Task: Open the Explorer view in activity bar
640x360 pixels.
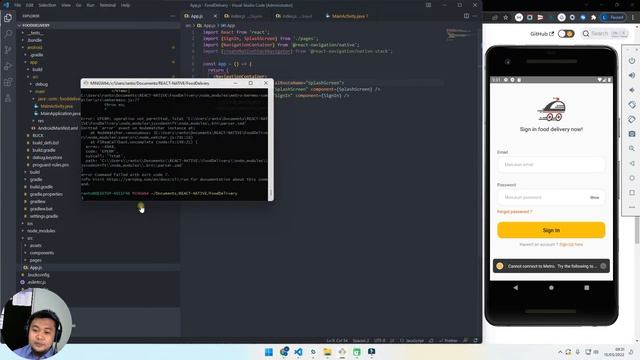Action: click(8, 18)
